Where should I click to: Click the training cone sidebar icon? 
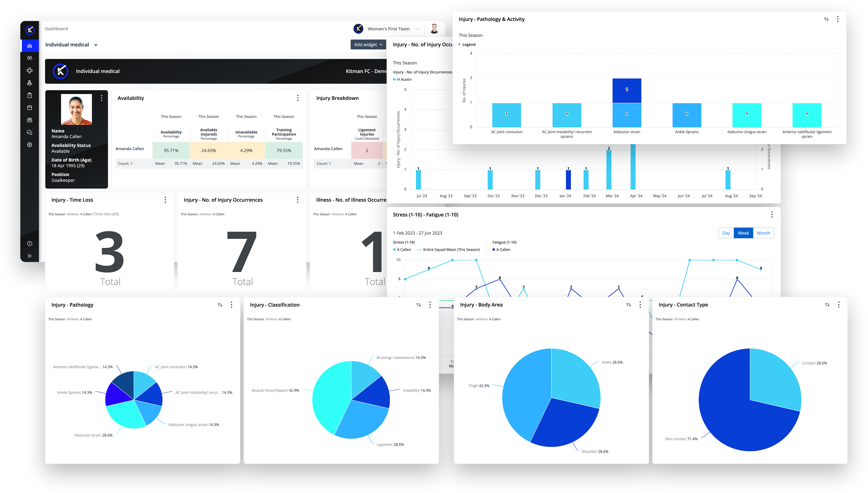coord(29,83)
